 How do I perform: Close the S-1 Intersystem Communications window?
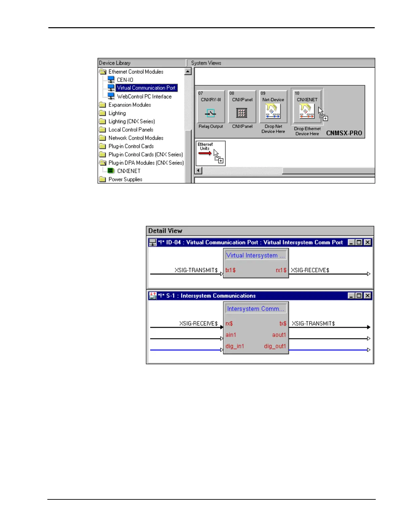(368, 296)
